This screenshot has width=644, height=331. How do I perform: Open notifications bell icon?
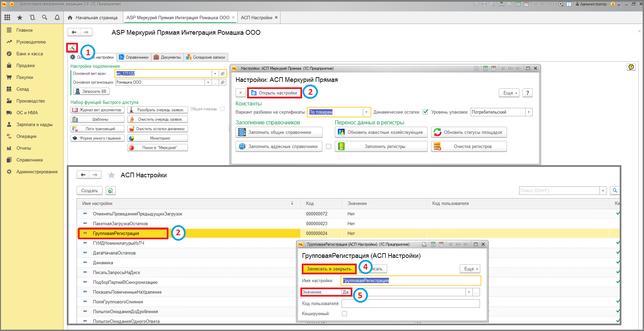coord(57,18)
